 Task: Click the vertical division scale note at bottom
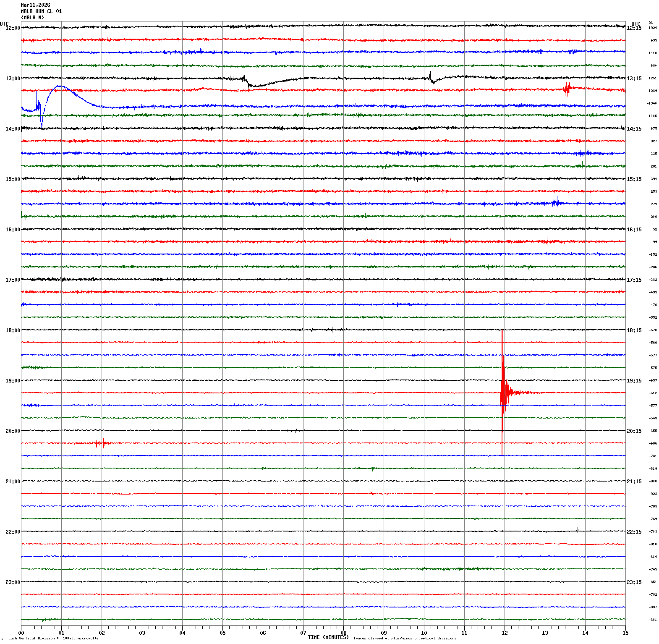pos(53,639)
